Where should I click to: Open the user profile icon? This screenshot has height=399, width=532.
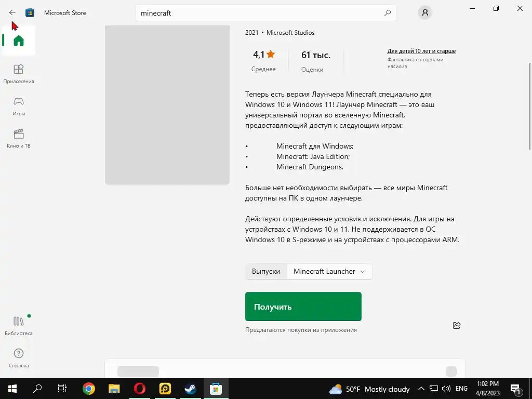point(425,13)
